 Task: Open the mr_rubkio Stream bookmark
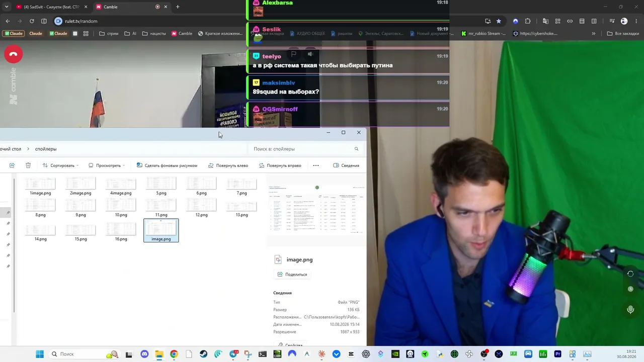point(484,34)
